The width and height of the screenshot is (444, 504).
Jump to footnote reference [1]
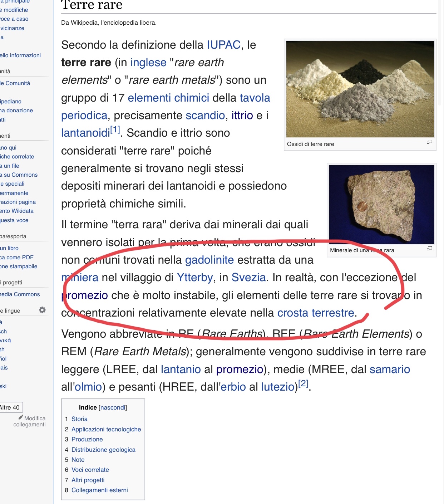coord(115,129)
